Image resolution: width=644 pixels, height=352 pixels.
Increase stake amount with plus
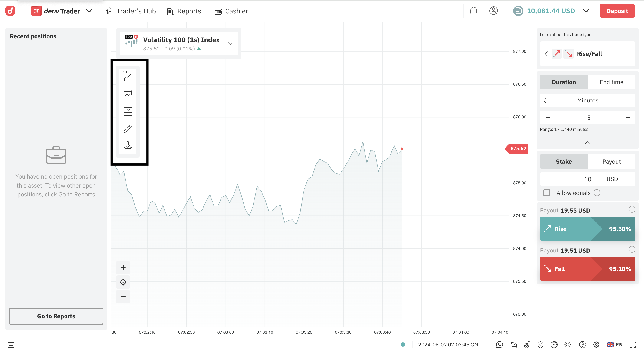[x=628, y=179]
